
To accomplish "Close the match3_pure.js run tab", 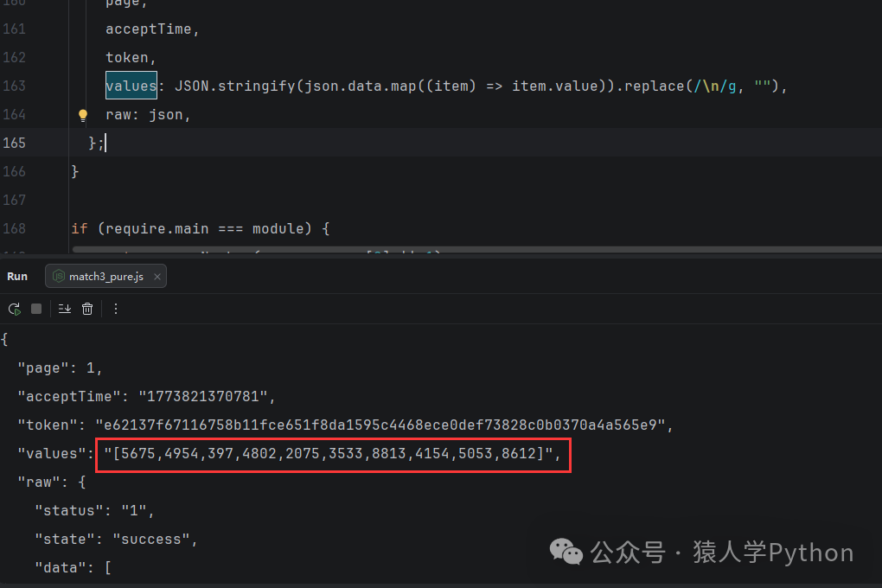I will 157,277.
